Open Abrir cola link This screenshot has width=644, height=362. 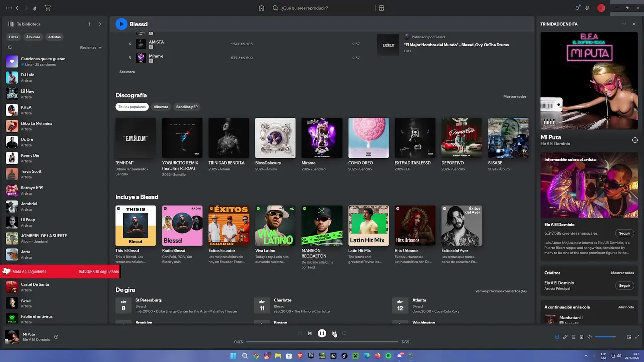pos(626,307)
